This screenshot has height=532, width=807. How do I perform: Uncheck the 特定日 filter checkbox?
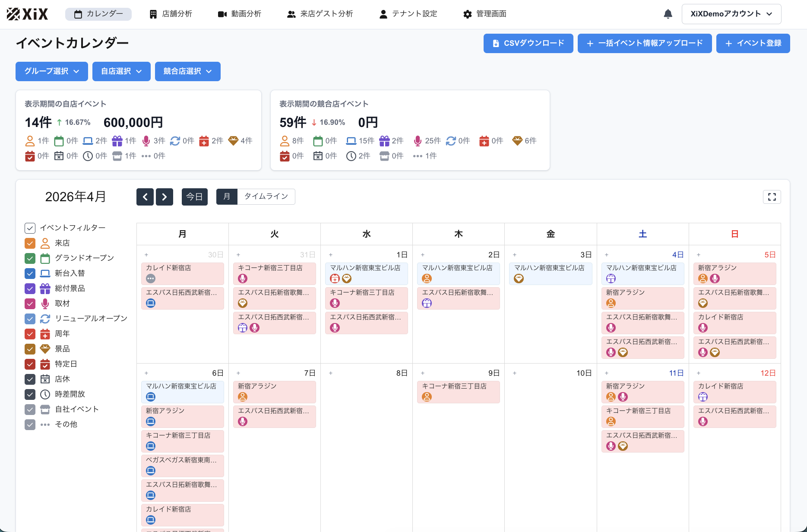point(30,364)
